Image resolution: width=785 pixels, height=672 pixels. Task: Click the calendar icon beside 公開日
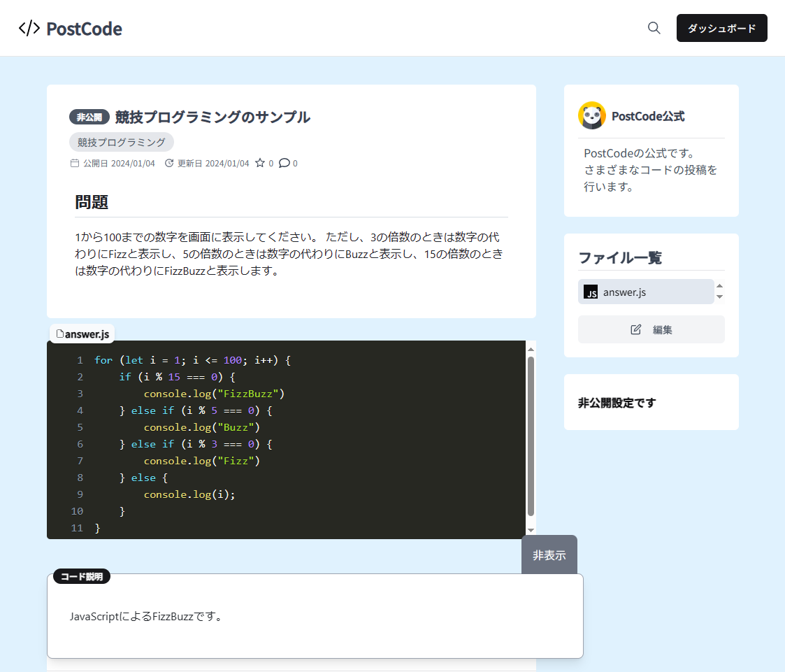(x=75, y=163)
